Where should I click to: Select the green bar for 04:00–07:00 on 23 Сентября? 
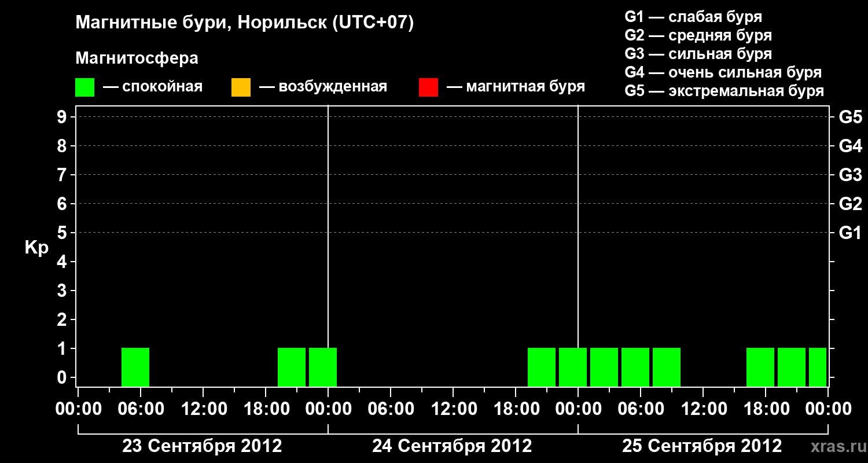point(135,367)
